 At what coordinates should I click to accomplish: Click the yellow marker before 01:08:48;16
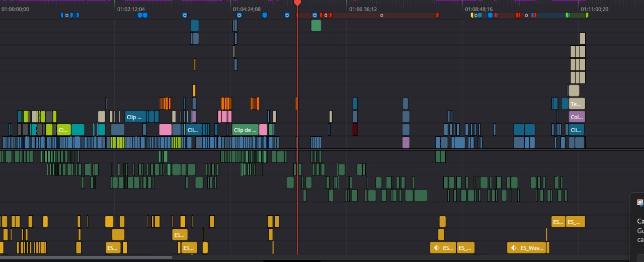[x=472, y=15]
